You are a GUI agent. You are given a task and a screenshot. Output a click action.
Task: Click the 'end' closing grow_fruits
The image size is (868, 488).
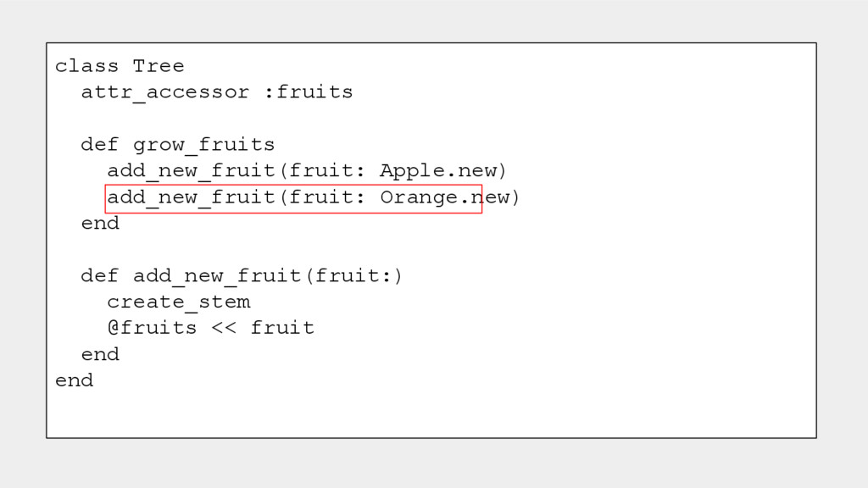coord(100,224)
